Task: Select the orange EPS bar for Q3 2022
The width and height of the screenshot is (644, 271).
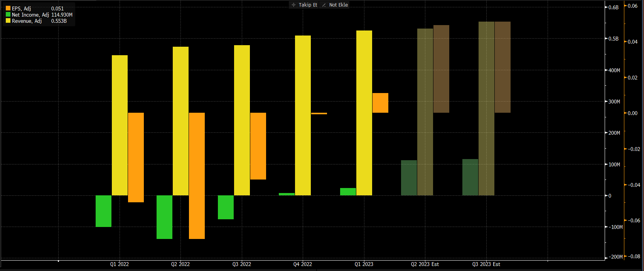Action: (258, 146)
